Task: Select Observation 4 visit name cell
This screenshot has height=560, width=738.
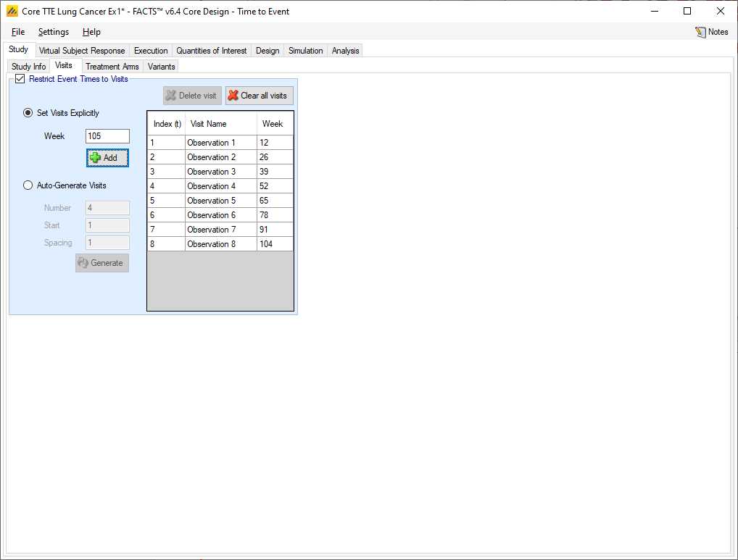Action: pos(220,186)
